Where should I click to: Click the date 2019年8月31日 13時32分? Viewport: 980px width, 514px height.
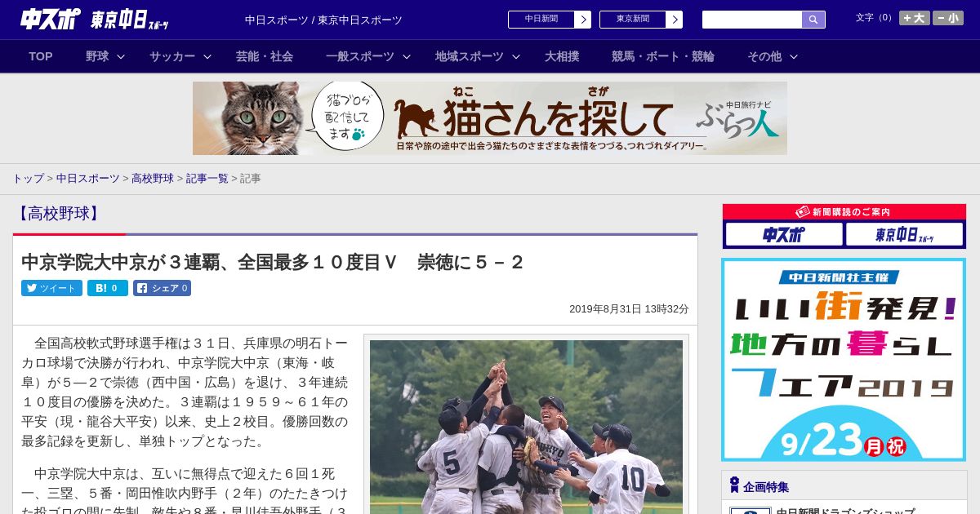pyautogui.click(x=629, y=309)
